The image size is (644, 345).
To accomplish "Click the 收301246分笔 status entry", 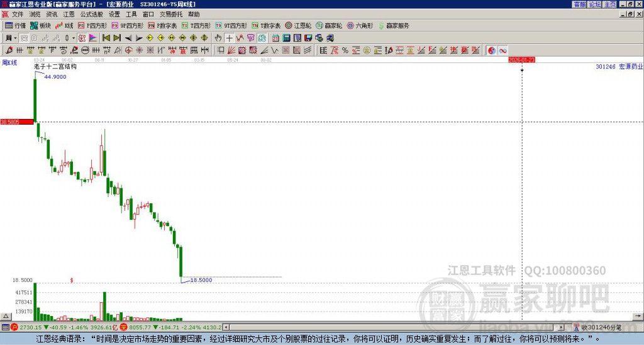I will click(601, 327).
